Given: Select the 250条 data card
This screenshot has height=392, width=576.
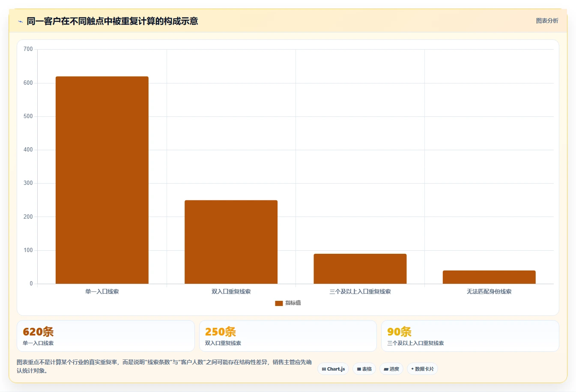Looking at the screenshot, I should tap(288, 336).
